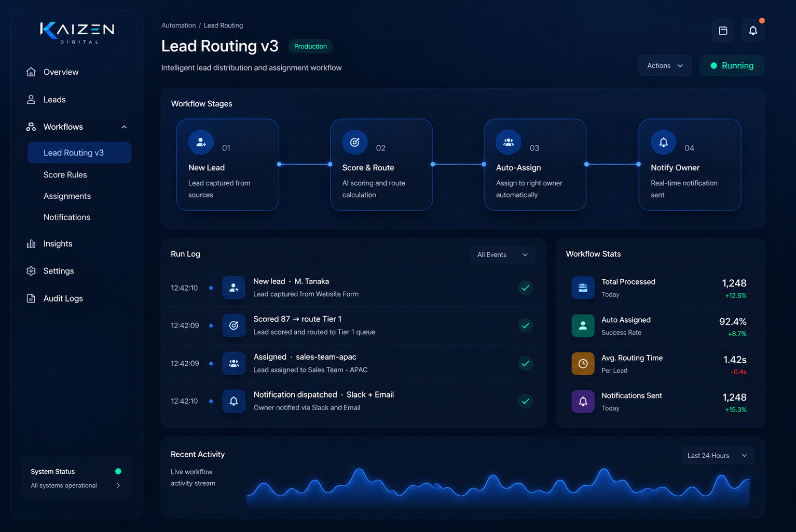The width and height of the screenshot is (796, 532).
Task: Select Notifications submenu item
Action: (67, 217)
